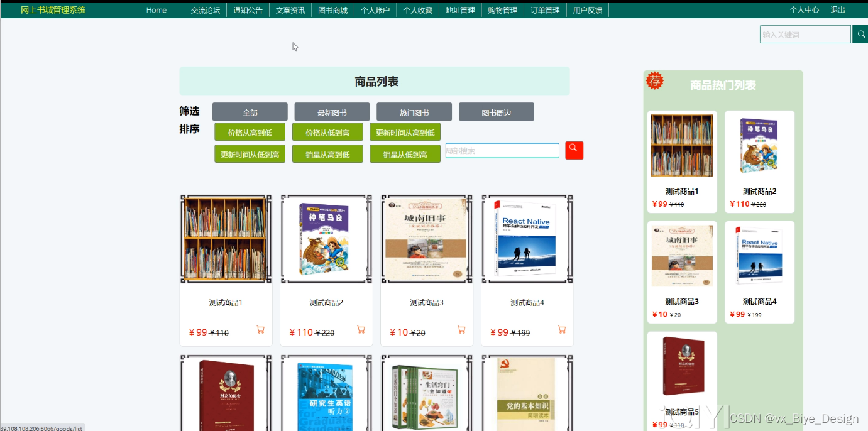Open 用户反馈 page
The width and height of the screenshot is (868, 431).
pyautogui.click(x=587, y=10)
